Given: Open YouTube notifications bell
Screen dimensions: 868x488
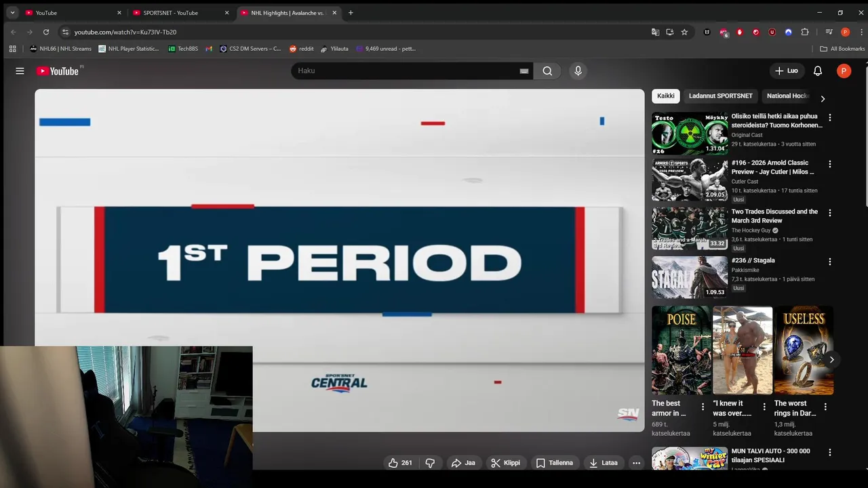Looking at the screenshot, I should click(x=818, y=70).
